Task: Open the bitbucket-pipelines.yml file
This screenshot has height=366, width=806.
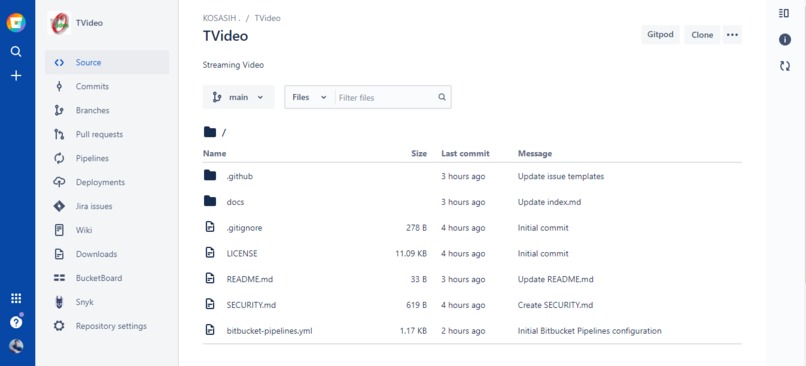Action: click(269, 331)
